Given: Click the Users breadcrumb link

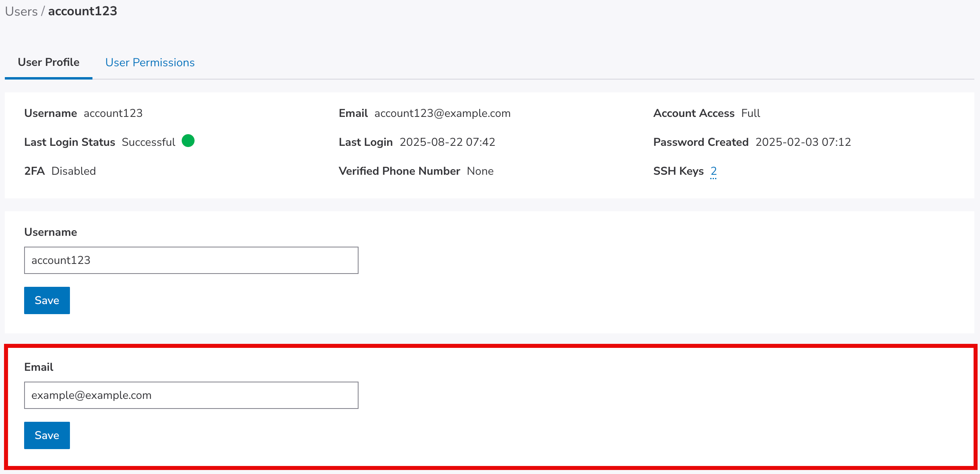Looking at the screenshot, I should 21,11.
